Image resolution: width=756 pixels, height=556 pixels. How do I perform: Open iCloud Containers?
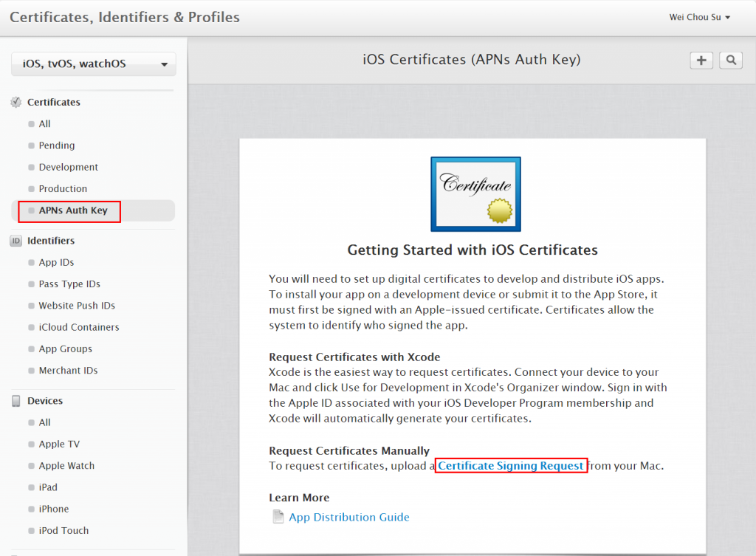click(x=78, y=327)
